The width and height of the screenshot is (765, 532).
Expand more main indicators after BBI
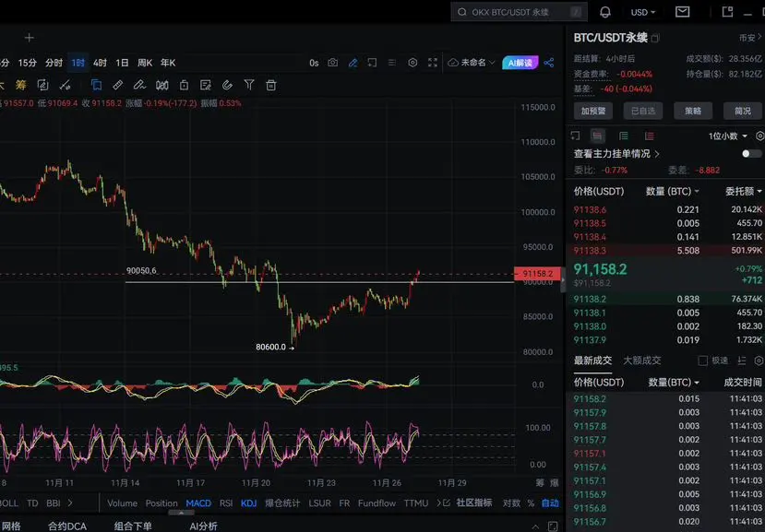pos(70,502)
